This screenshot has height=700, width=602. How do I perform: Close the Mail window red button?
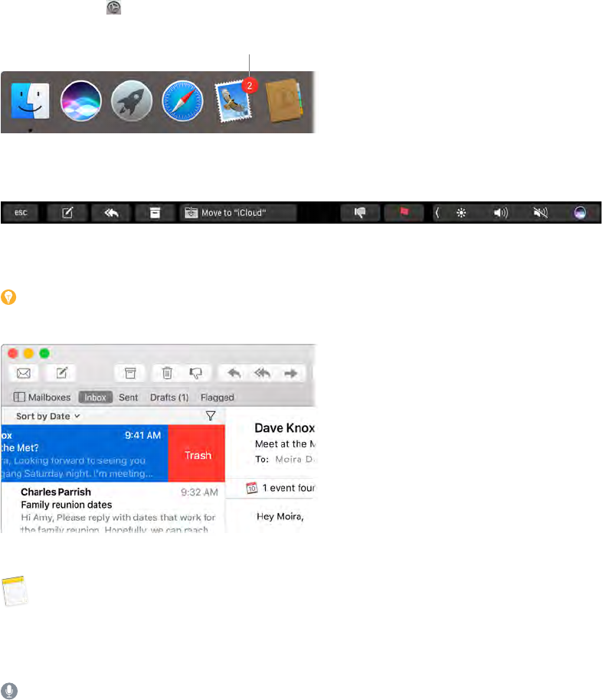tap(13, 354)
